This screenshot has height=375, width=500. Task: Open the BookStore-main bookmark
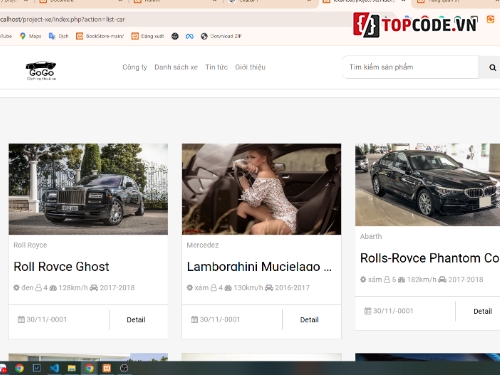(100, 36)
